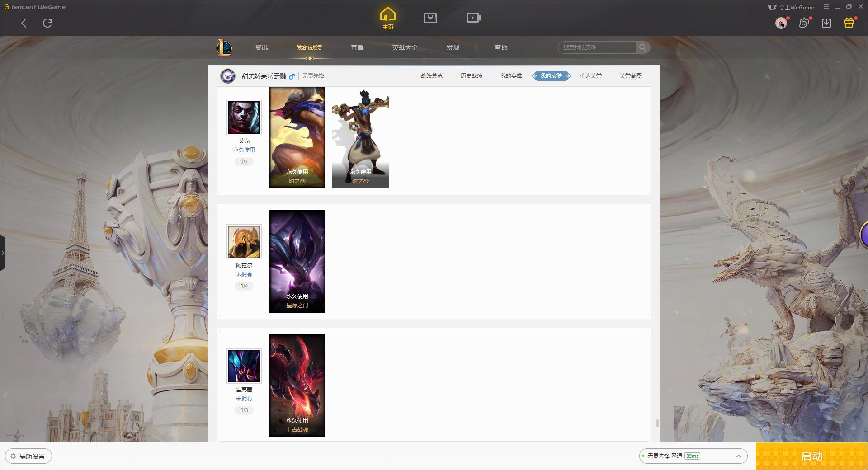868x470 pixels.
Task: Refresh the page with the reload icon
Action: coord(47,23)
